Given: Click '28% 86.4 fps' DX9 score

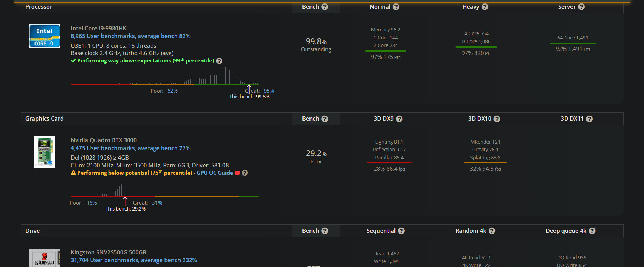Looking at the screenshot, I should pyautogui.click(x=389, y=169).
